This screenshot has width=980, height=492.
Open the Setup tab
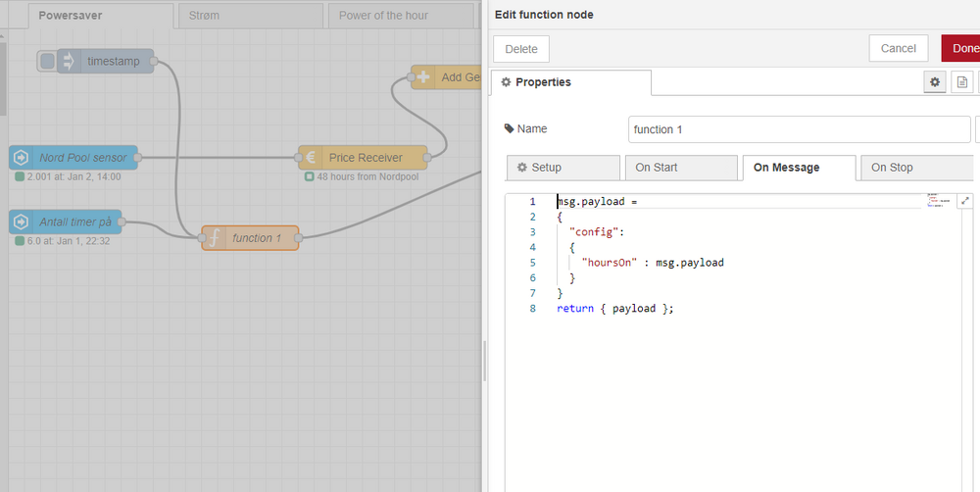click(563, 168)
